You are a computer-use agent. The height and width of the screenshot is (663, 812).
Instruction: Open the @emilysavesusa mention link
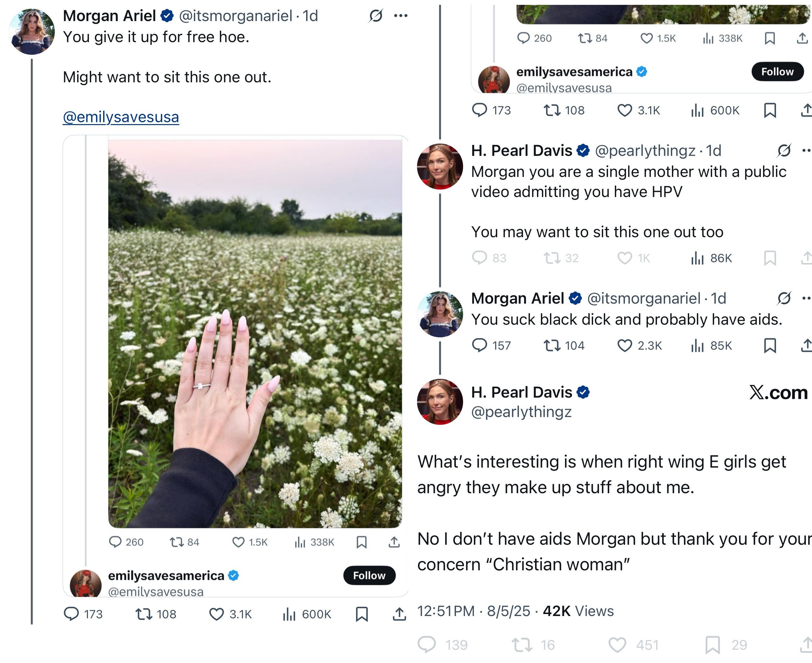point(121,117)
